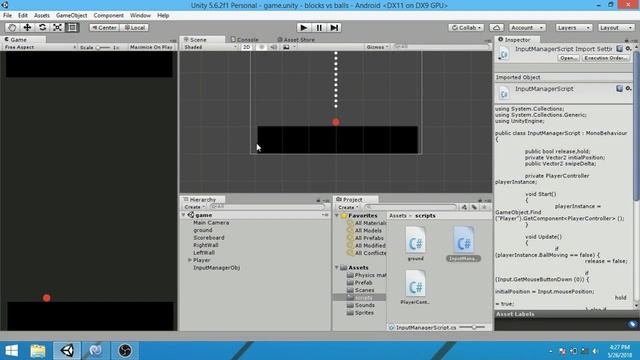Toggle pivot Center mode button
Viewport: 640px width, 360px height.
click(x=104, y=28)
